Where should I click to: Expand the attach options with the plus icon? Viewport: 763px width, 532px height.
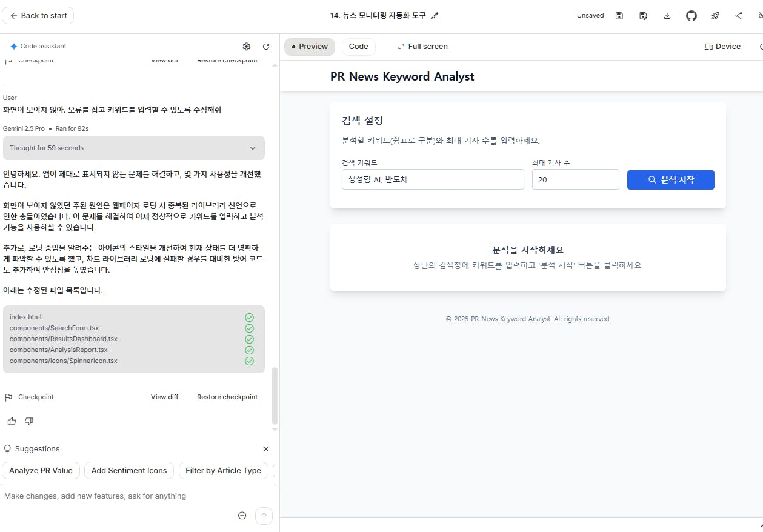pos(242,515)
